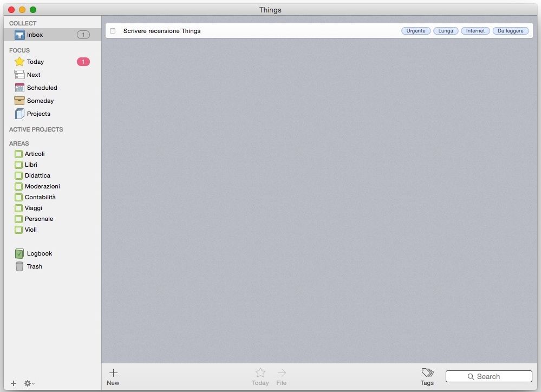Click the Today star icon in sidebar
Screen dimensions: 541x392
pyautogui.click(x=19, y=62)
